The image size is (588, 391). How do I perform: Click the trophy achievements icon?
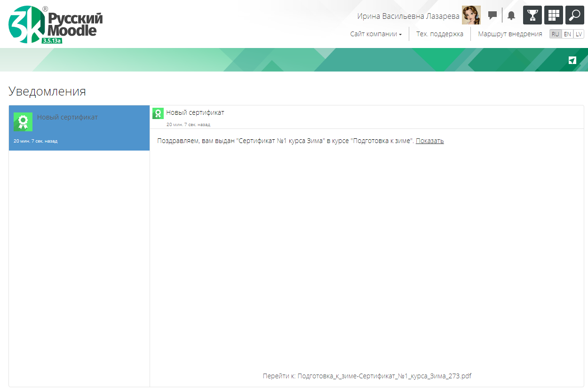click(532, 15)
